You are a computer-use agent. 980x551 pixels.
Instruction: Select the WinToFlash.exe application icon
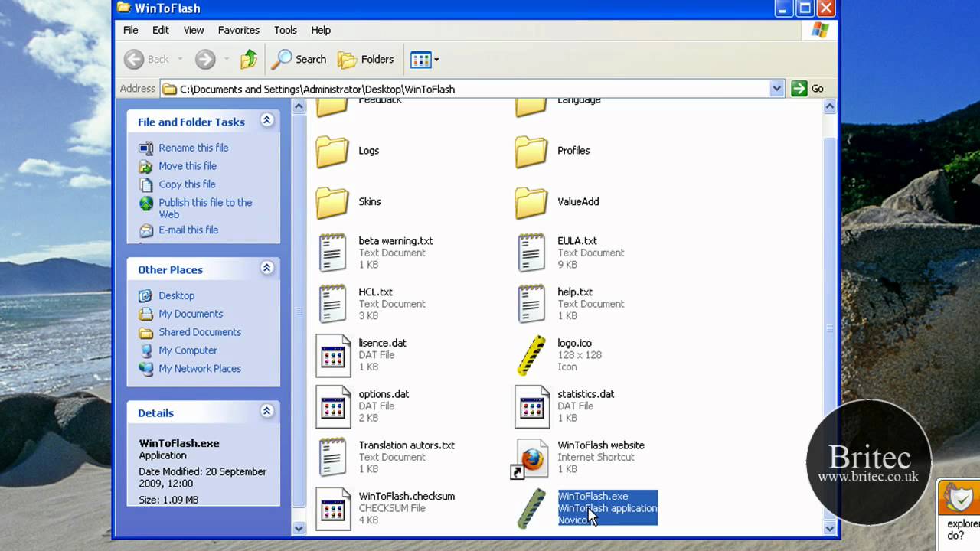(531, 508)
